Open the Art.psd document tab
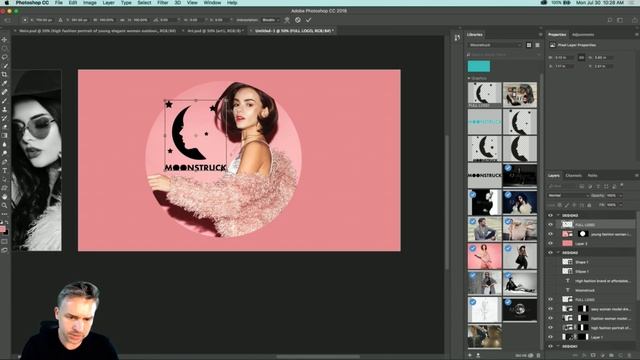 click(x=213, y=31)
